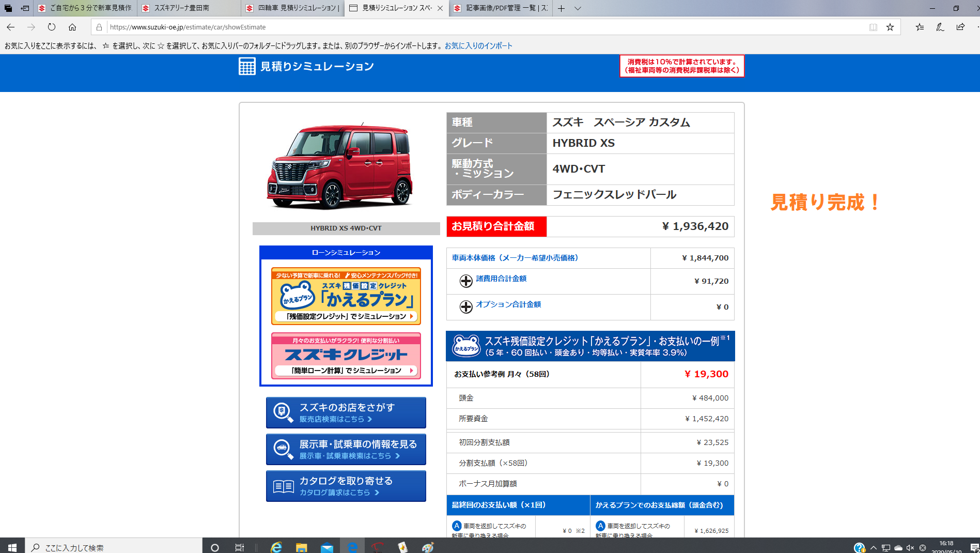
Task: Expand オプション合計金額 plus icon
Action: click(x=466, y=306)
